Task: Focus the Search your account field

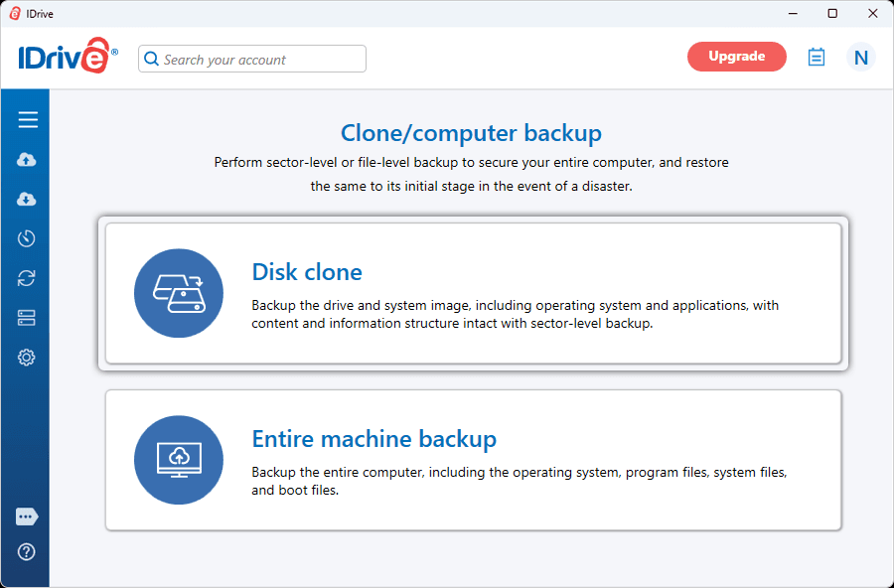Action: [x=252, y=59]
